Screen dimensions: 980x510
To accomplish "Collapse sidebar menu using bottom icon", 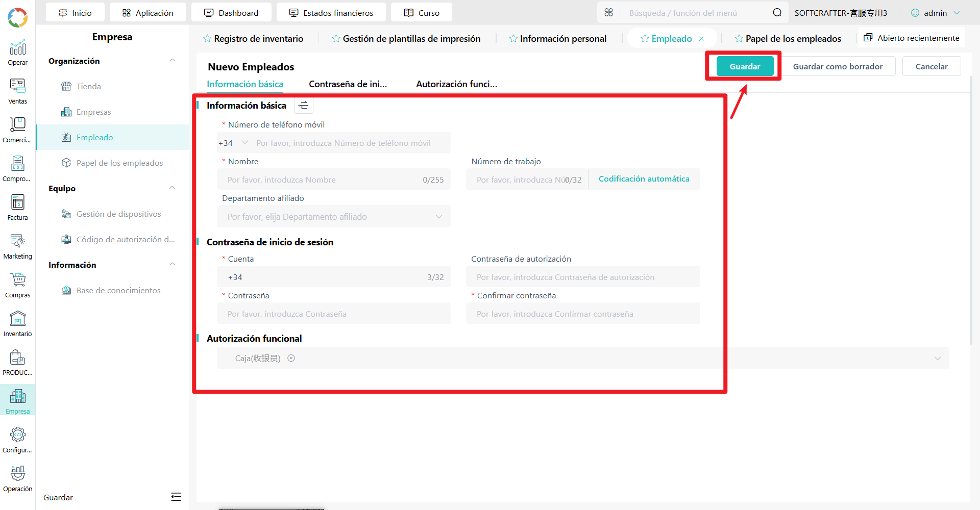I will pyautogui.click(x=176, y=497).
